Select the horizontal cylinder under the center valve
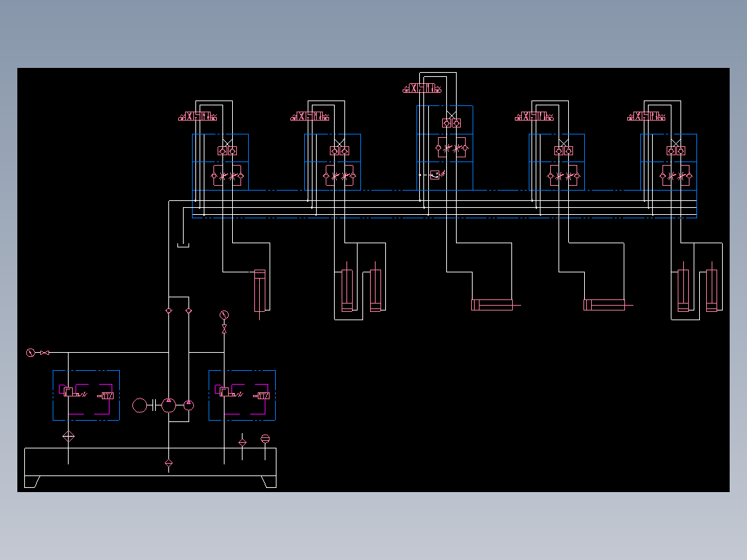 point(495,305)
